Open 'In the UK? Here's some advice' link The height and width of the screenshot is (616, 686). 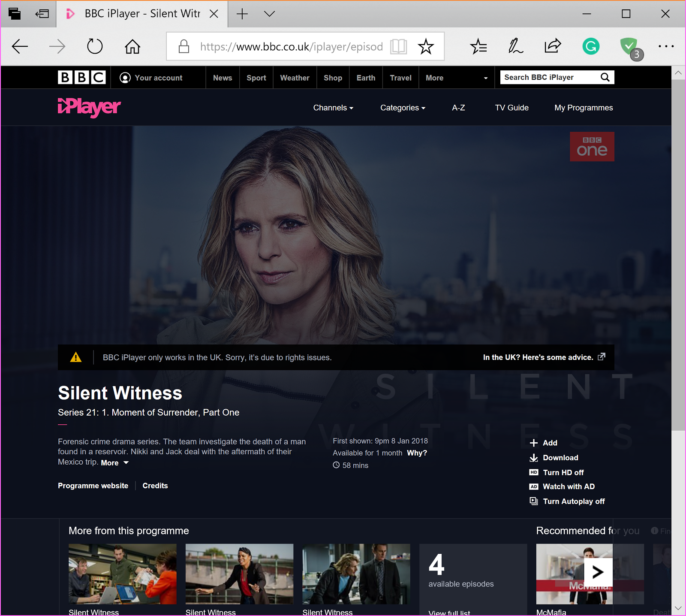pos(544,357)
